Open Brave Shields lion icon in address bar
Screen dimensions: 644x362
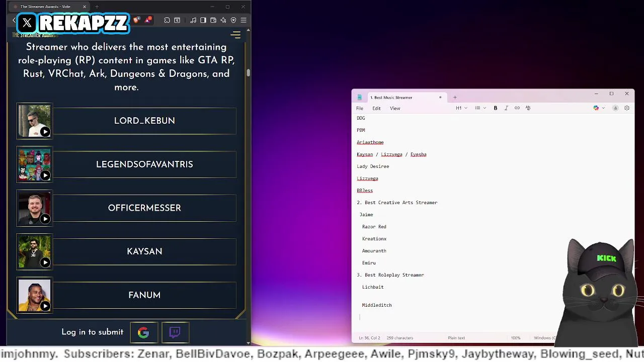point(136,20)
